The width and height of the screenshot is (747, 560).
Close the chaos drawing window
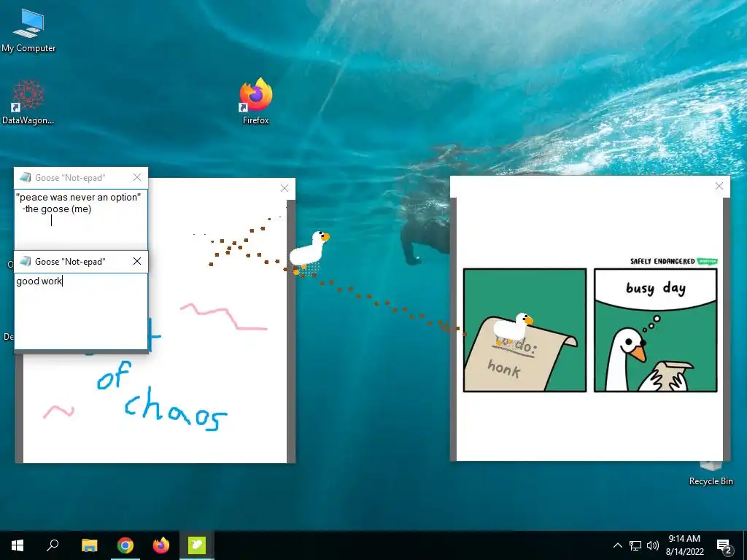pyautogui.click(x=285, y=188)
